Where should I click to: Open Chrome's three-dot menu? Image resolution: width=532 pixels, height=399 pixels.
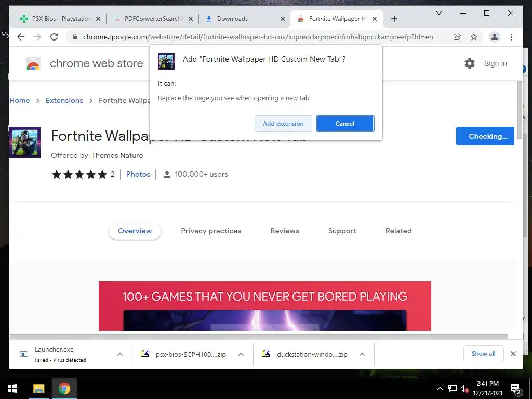coord(511,37)
